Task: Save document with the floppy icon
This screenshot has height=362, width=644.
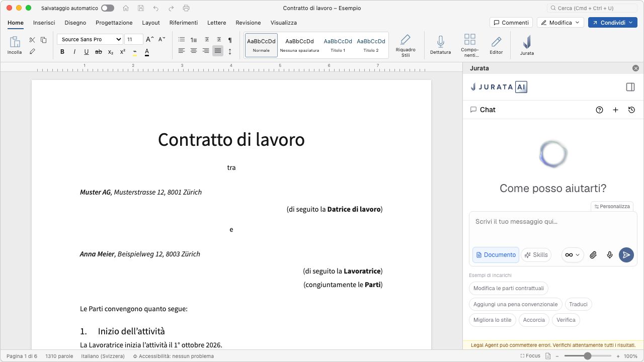Action: (x=141, y=8)
